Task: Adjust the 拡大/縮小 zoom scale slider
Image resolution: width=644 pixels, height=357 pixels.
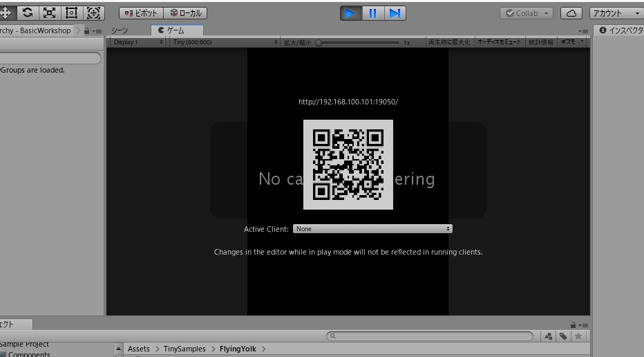Action: (358, 42)
